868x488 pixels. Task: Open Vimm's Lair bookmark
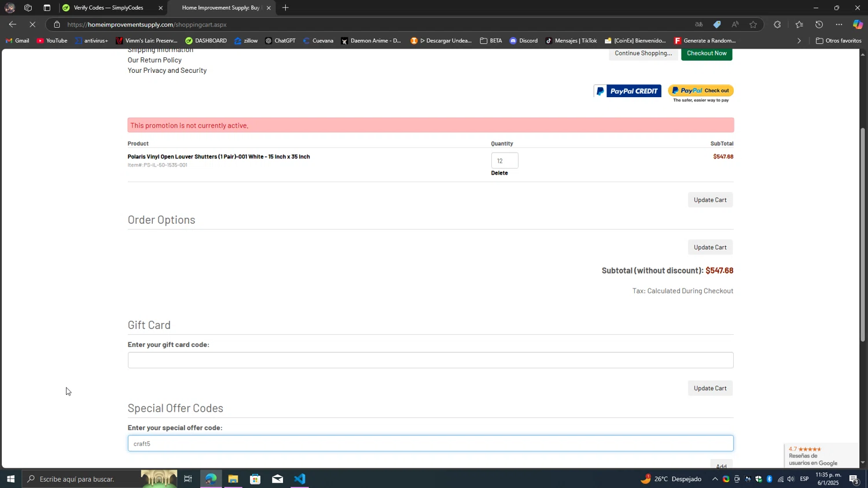click(146, 40)
